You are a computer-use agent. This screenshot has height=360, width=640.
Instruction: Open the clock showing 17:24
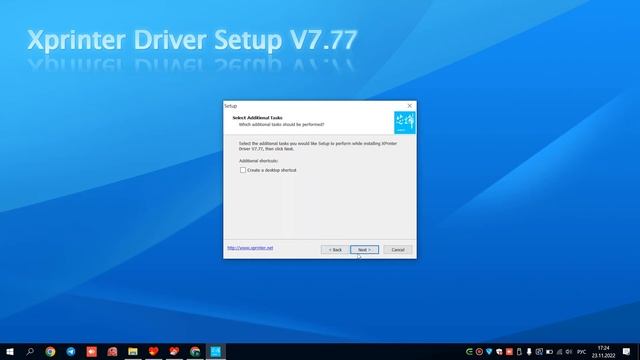point(604,351)
